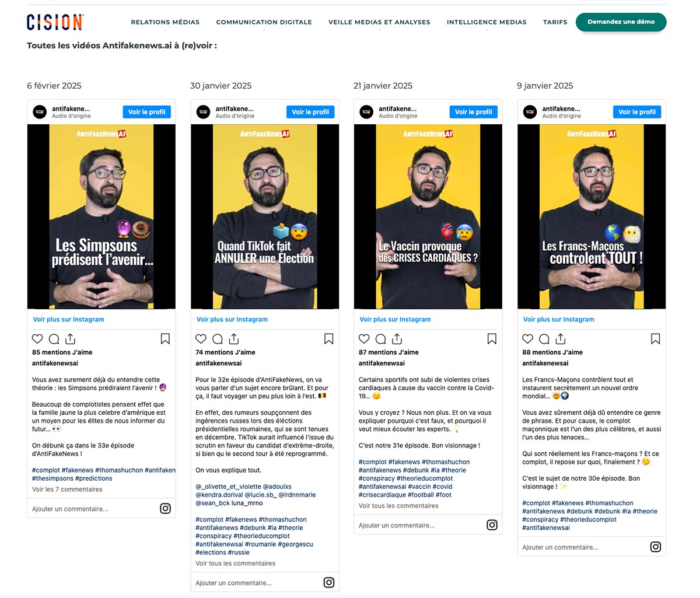
Task: Click the @kendra.dorival mention
Action: click(219, 495)
